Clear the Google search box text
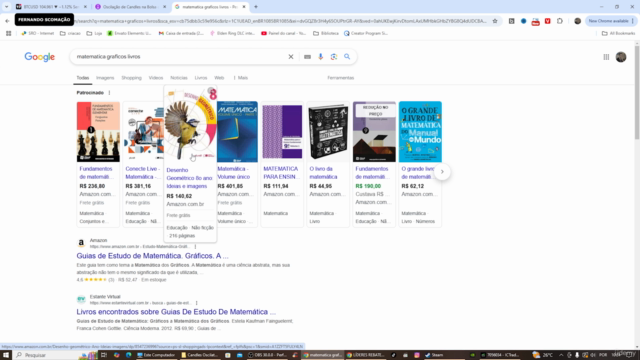The height and width of the screenshot is (360, 640). pyautogui.click(x=291, y=57)
